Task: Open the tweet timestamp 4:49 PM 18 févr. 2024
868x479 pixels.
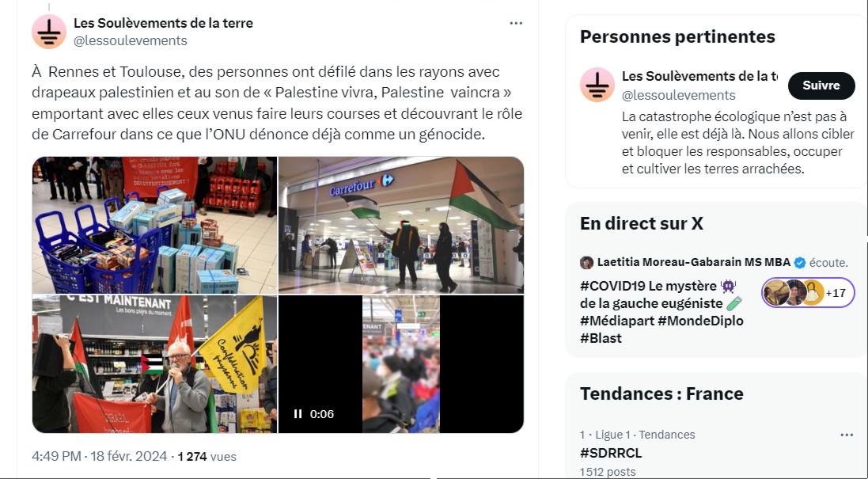Action: tap(99, 456)
